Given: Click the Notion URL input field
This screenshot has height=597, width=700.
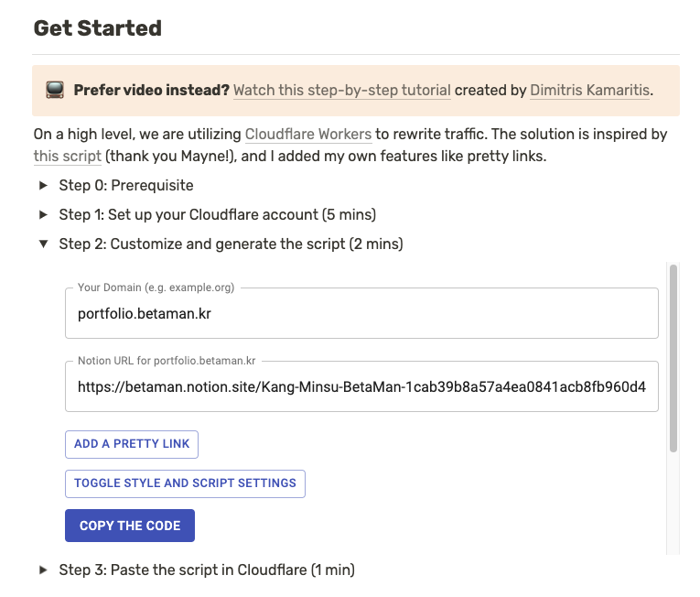Looking at the screenshot, I should coord(361,386).
